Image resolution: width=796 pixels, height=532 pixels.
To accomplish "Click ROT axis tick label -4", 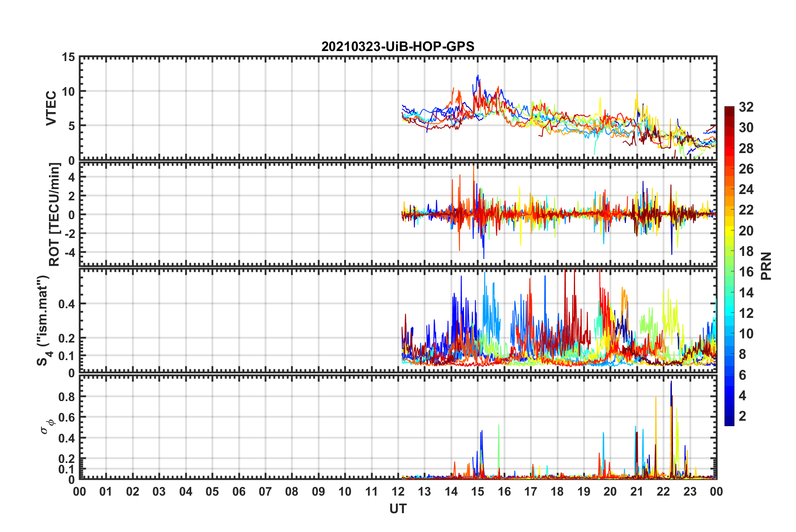I will (x=69, y=253).
